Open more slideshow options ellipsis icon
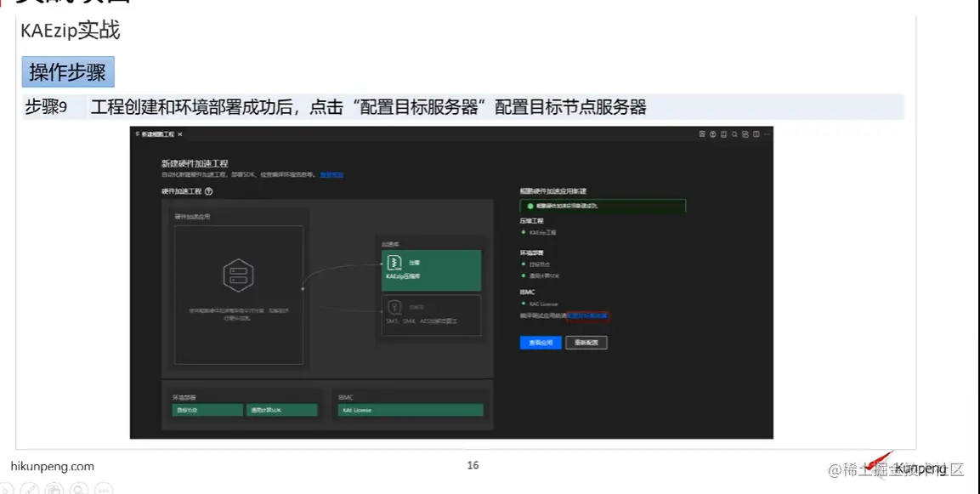This screenshot has height=494, width=980. tap(104, 489)
